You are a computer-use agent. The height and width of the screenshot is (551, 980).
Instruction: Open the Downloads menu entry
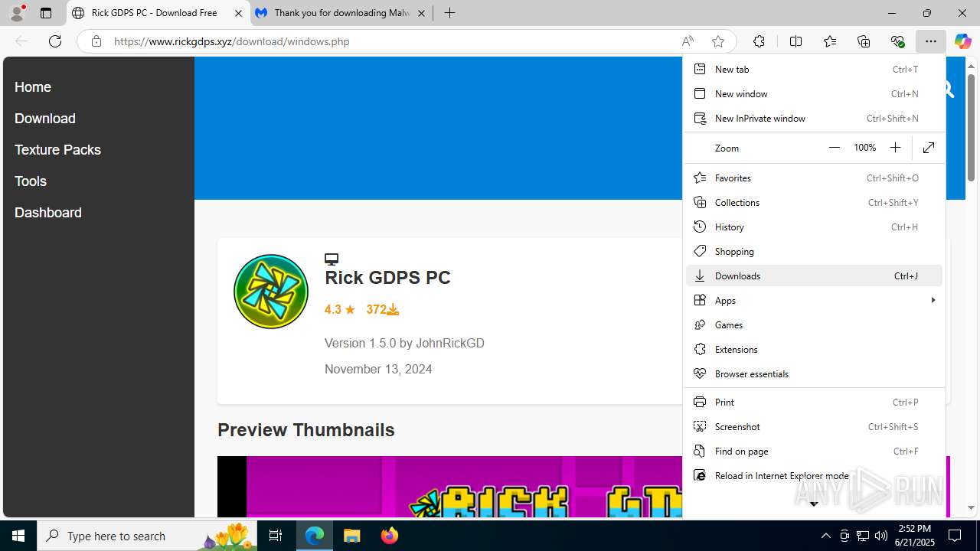point(814,275)
